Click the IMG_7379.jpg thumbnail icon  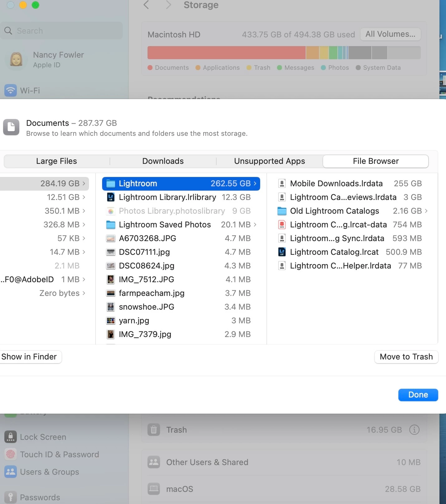[x=111, y=334]
